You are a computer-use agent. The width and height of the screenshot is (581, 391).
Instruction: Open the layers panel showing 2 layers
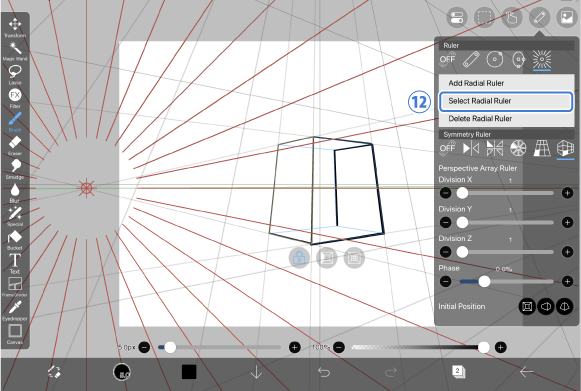click(x=458, y=371)
